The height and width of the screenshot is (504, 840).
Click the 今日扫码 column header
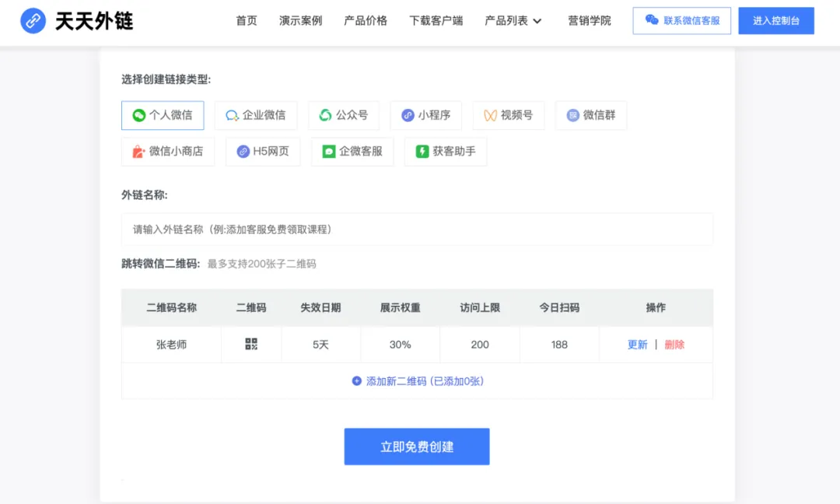pyautogui.click(x=559, y=307)
